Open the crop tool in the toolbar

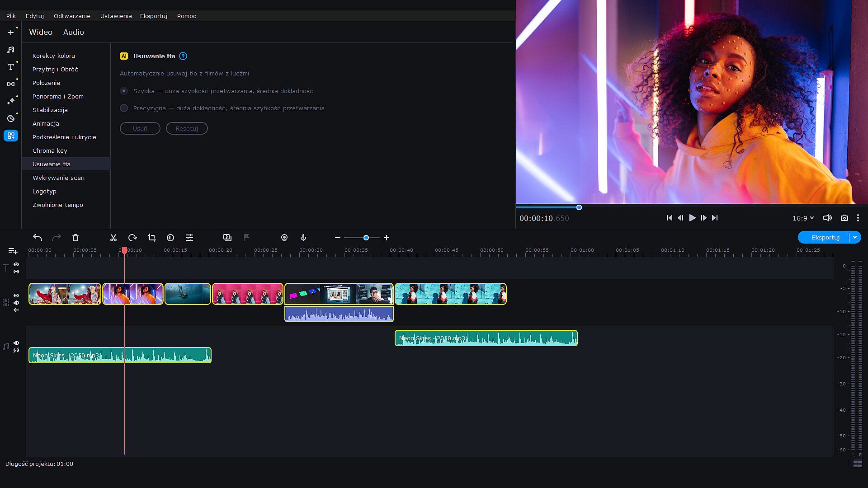click(x=152, y=238)
